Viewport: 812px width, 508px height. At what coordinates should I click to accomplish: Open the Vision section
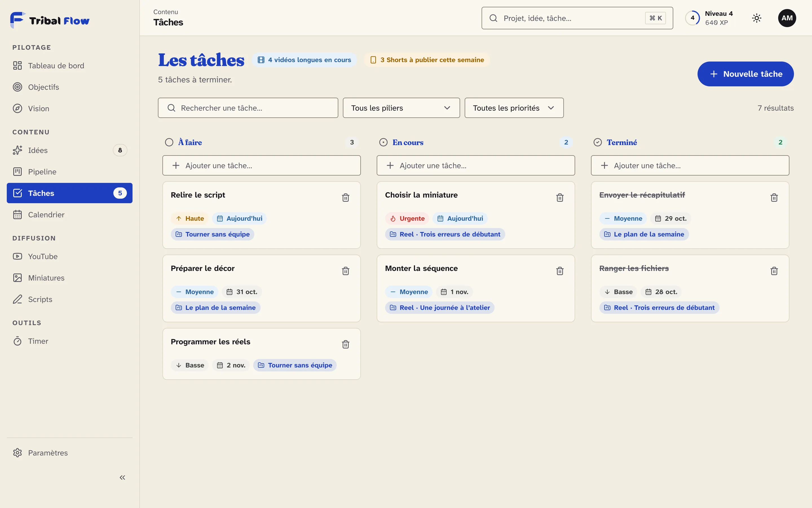[x=69, y=109]
